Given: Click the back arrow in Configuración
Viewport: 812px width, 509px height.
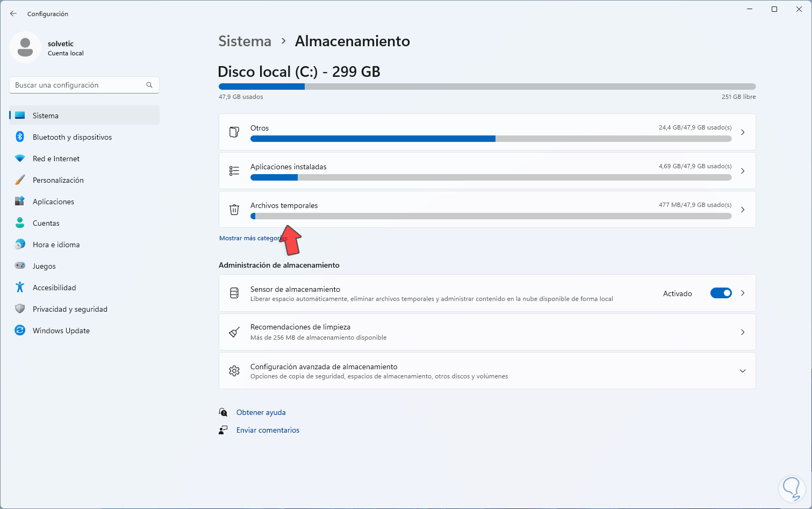Looking at the screenshot, I should 13,13.
